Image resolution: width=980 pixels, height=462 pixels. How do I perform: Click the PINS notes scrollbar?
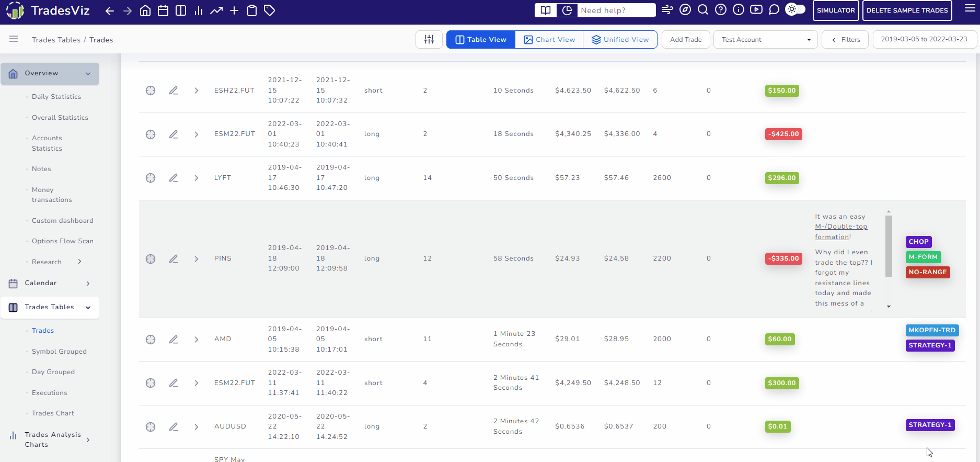(x=889, y=246)
